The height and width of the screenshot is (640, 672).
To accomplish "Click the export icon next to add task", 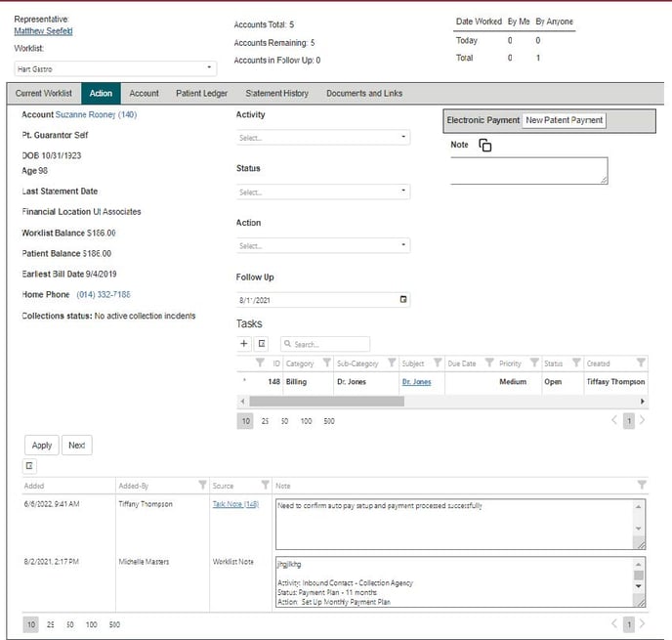I will [x=262, y=344].
